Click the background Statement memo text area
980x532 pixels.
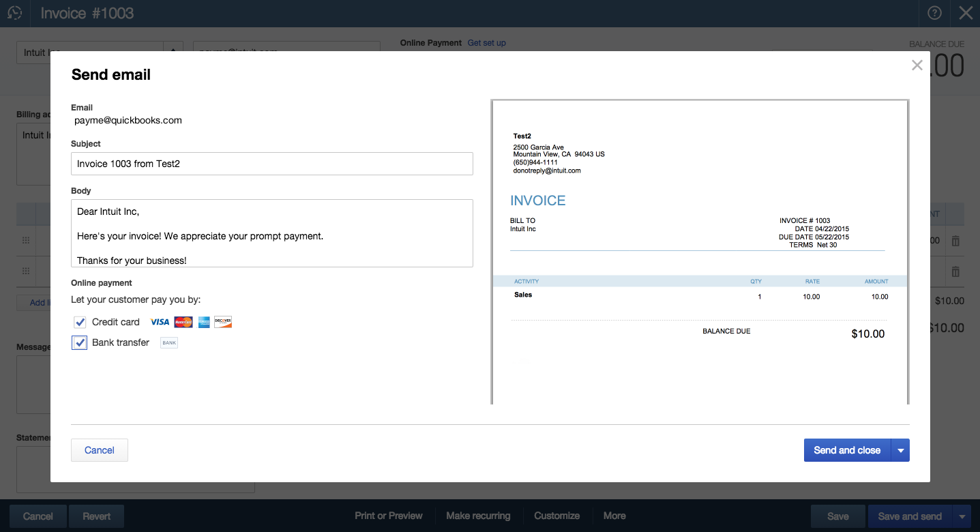(x=136, y=469)
